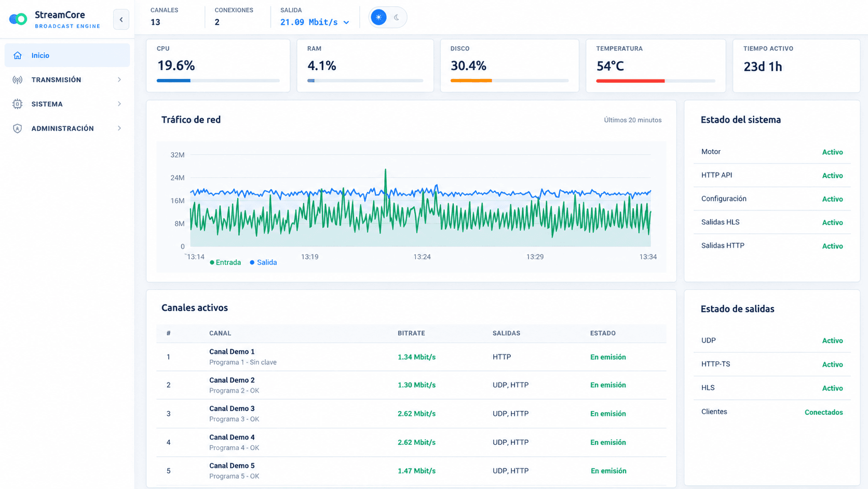This screenshot has height=489, width=868.
Task: Open Canal Demo 4 row
Action: [411, 442]
